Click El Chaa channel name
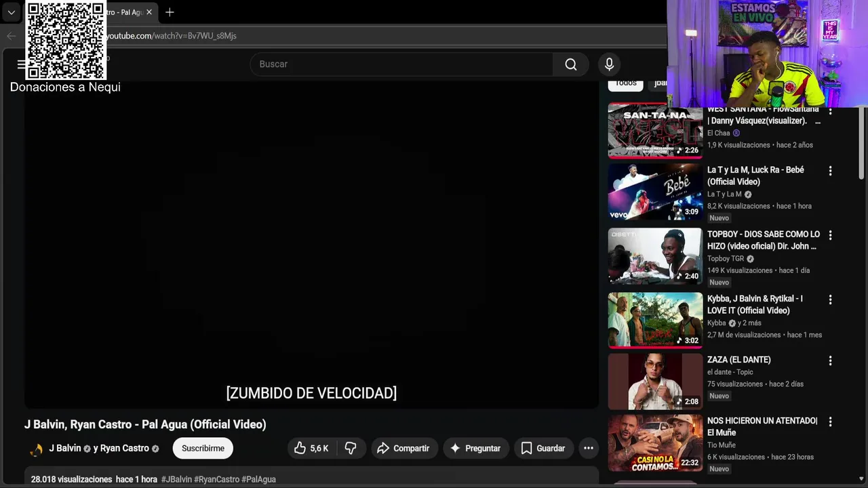Screen dimensions: 868x488 click(719, 133)
